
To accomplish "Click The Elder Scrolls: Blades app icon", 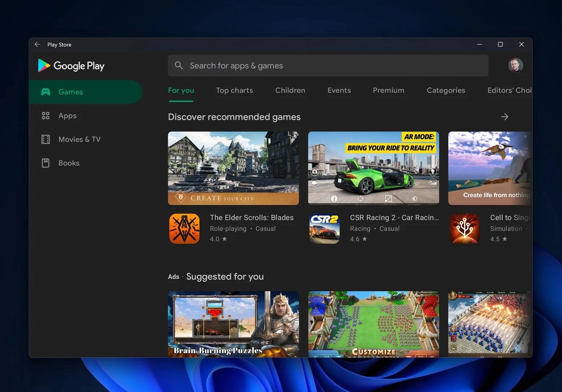I will click(x=184, y=228).
